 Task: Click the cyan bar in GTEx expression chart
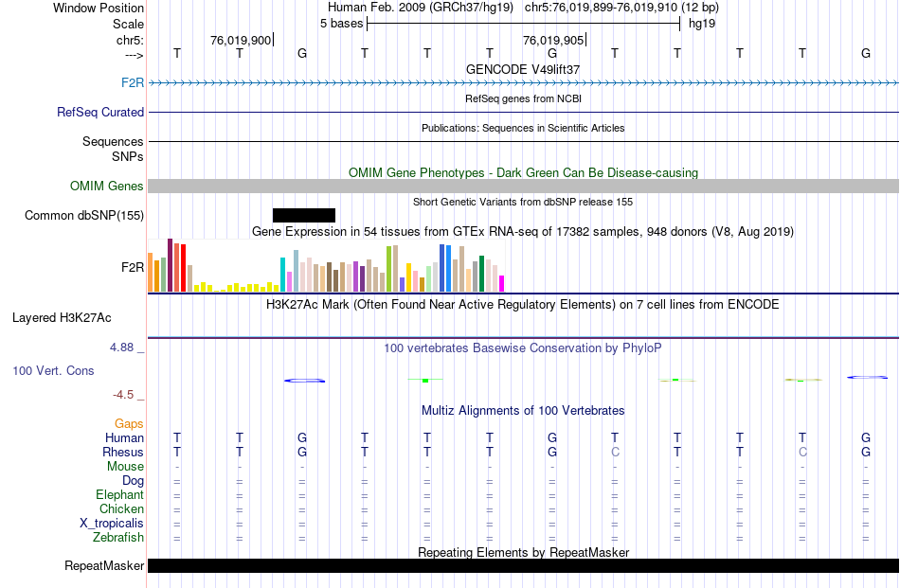tap(283, 275)
